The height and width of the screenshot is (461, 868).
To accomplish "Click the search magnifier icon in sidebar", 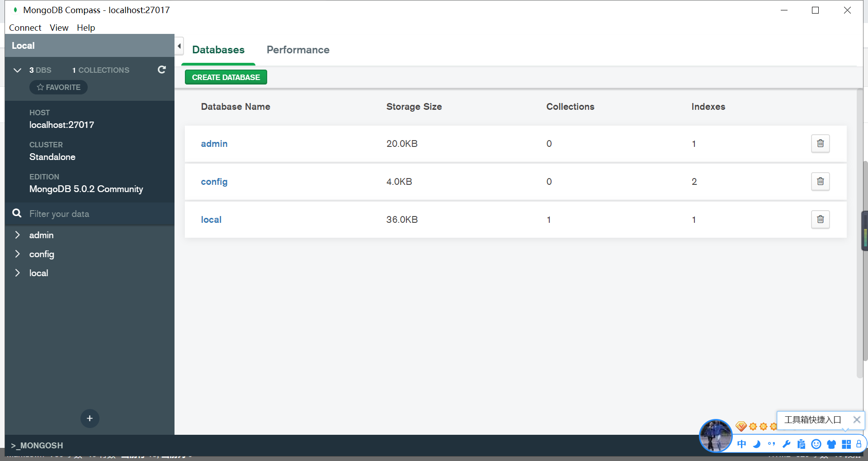I will (x=17, y=213).
